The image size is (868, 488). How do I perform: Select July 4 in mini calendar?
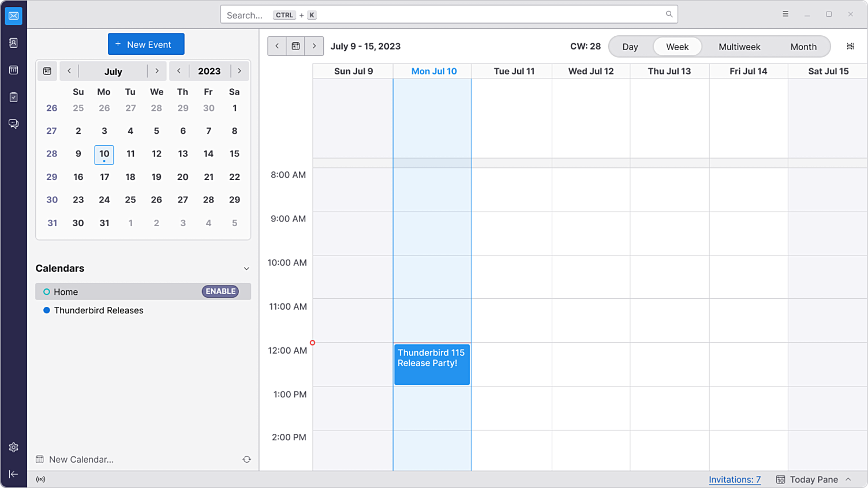(130, 131)
